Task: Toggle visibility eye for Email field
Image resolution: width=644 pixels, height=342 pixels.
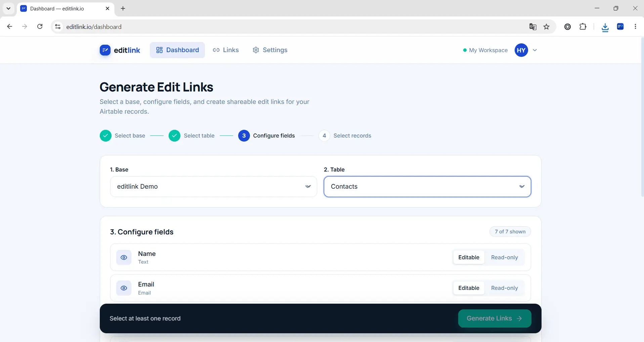Action: pyautogui.click(x=124, y=288)
